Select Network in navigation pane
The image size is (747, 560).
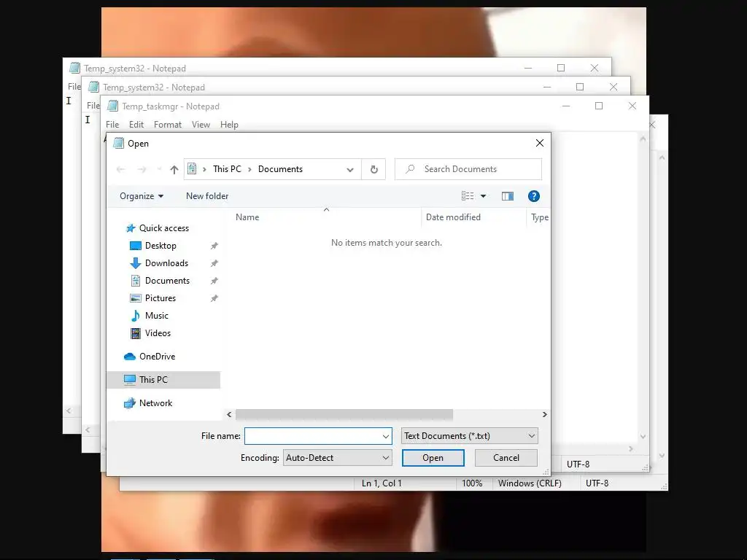[x=156, y=403]
